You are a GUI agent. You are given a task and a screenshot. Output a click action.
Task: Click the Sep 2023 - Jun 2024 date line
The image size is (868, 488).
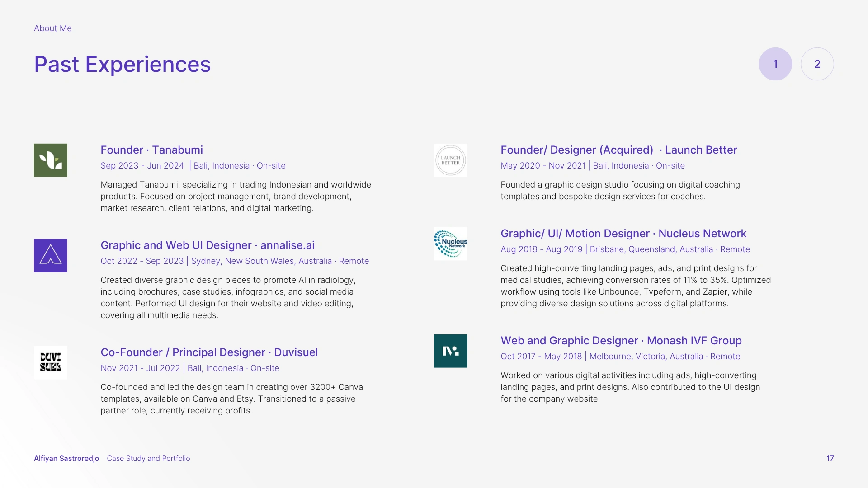click(142, 166)
